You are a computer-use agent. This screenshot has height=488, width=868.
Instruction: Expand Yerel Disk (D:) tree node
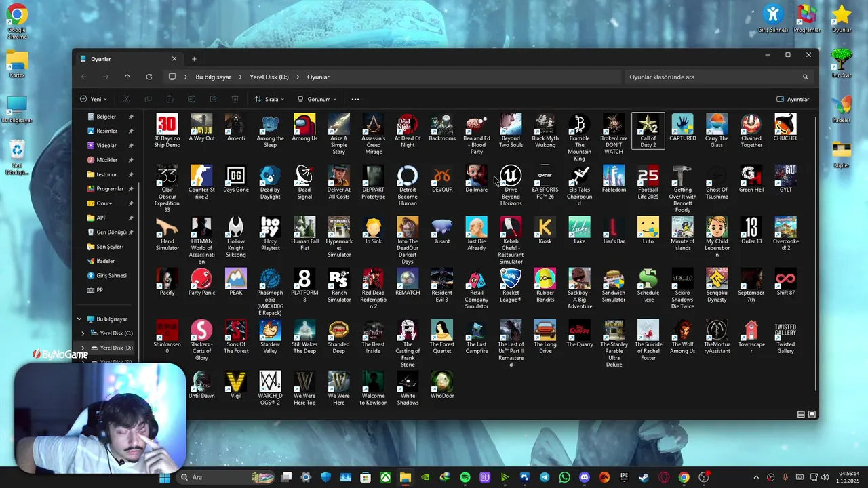[x=83, y=348]
